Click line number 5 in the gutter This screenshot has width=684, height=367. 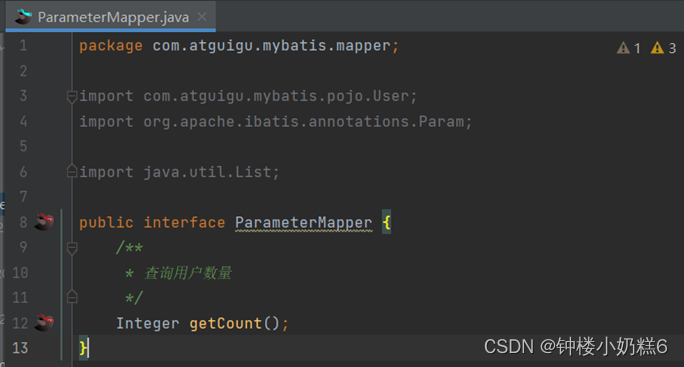coord(23,146)
